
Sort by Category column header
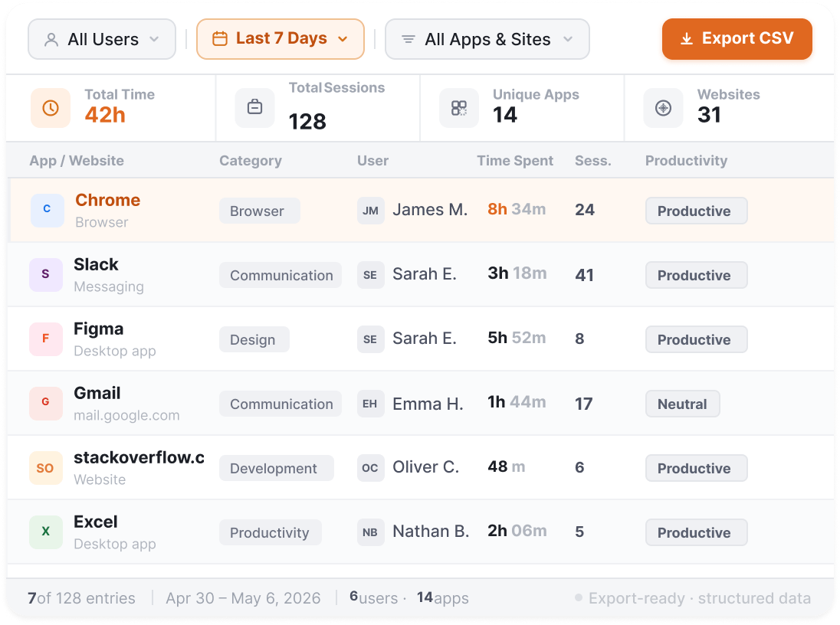251,161
